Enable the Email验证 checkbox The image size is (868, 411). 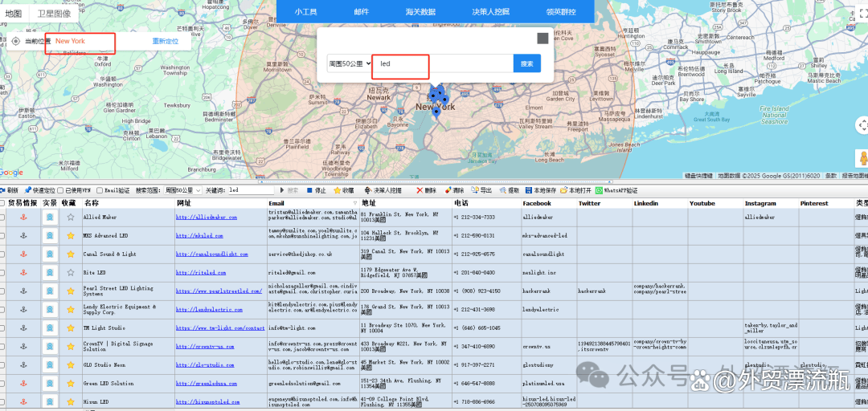[100, 190]
